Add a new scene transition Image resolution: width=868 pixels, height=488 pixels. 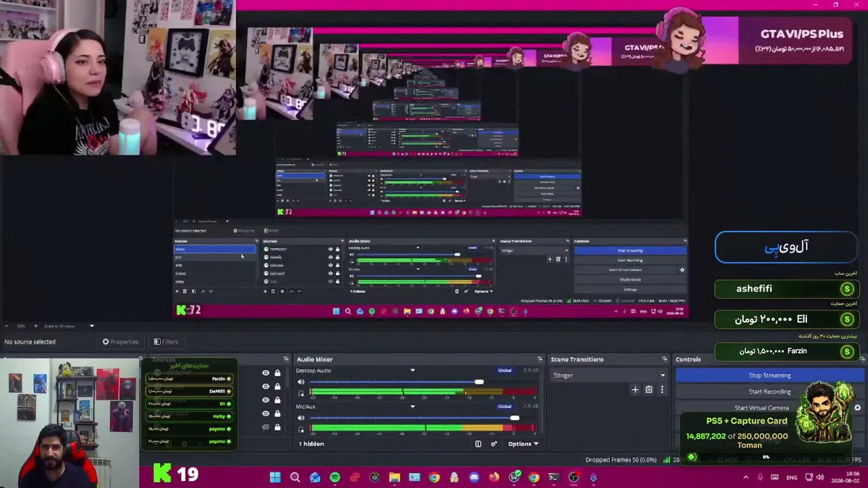click(x=635, y=390)
